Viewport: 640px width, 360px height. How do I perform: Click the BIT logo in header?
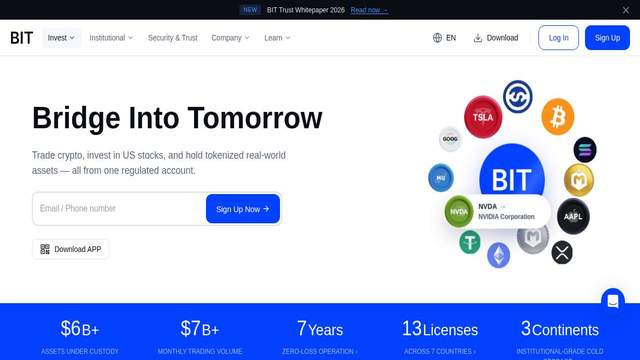[x=22, y=38]
